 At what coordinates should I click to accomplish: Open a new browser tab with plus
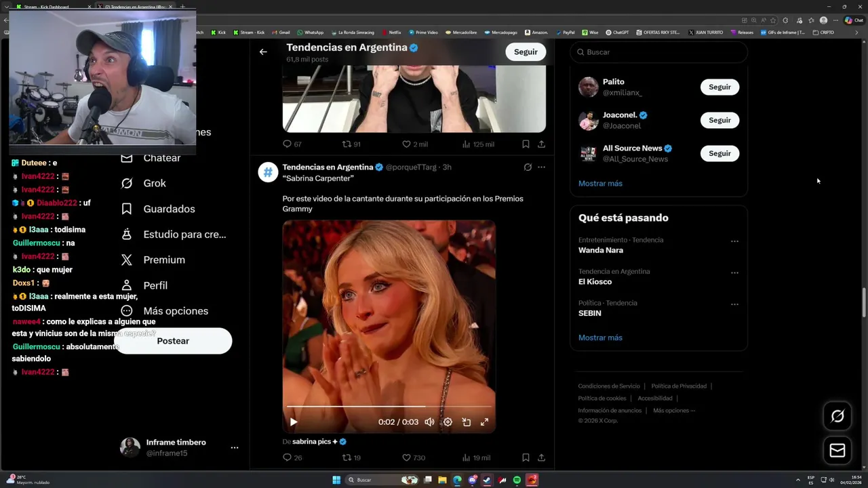[182, 7]
